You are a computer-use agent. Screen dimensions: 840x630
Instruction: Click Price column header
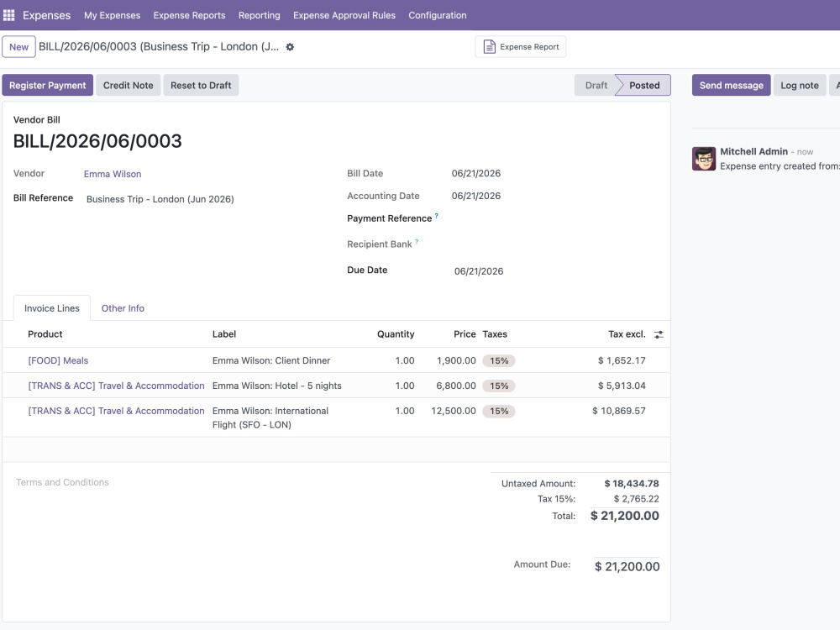coord(465,334)
